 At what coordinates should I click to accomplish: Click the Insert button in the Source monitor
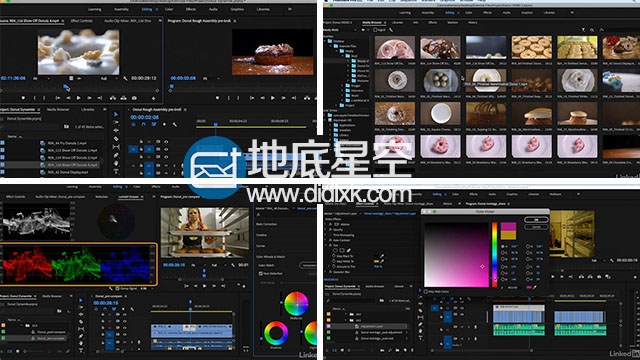click(113, 98)
